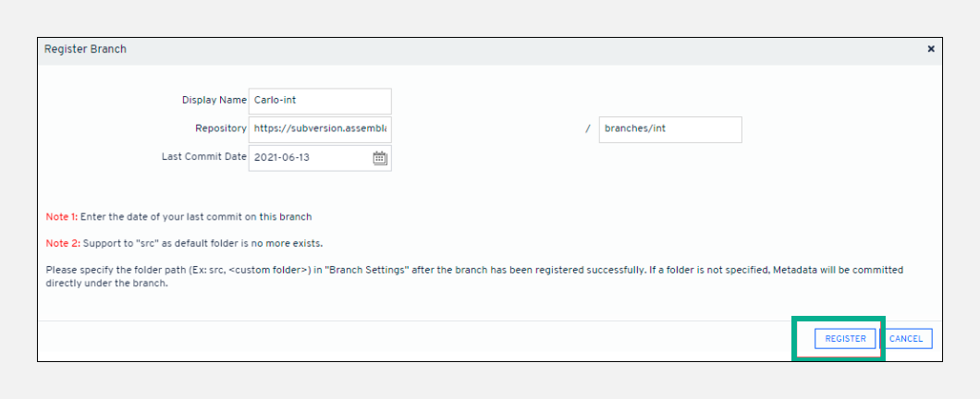Click into the Repository URL field
The width and height of the screenshot is (980, 399).
[x=319, y=129]
